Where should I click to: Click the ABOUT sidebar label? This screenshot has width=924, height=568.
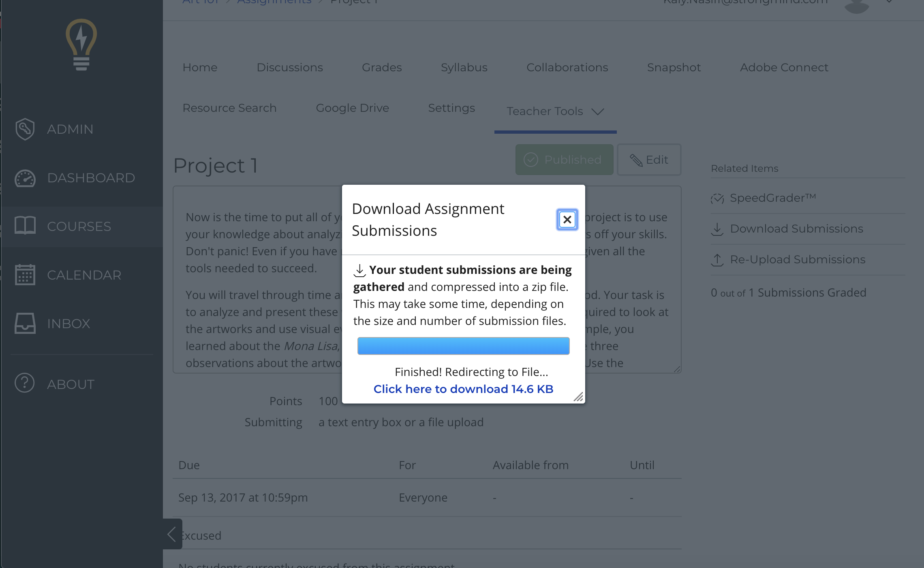(x=71, y=384)
